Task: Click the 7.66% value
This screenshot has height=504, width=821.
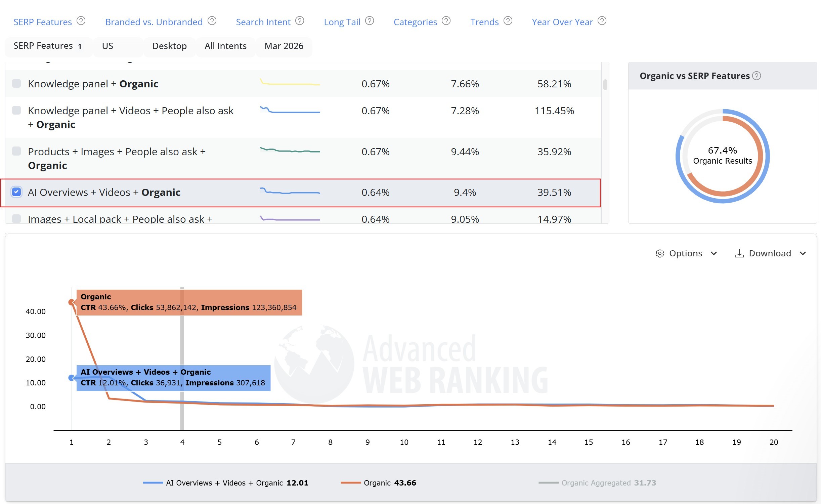Action: [465, 84]
